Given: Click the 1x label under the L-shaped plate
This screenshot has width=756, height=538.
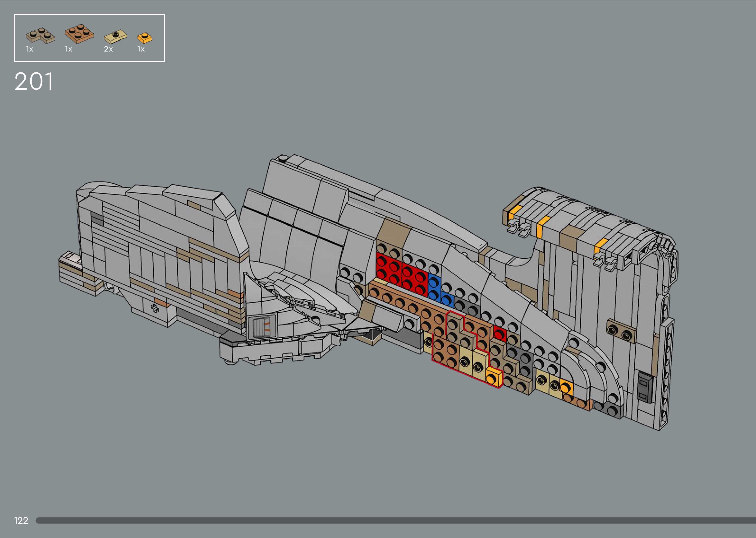Looking at the screenshot, I should [29, 49].
